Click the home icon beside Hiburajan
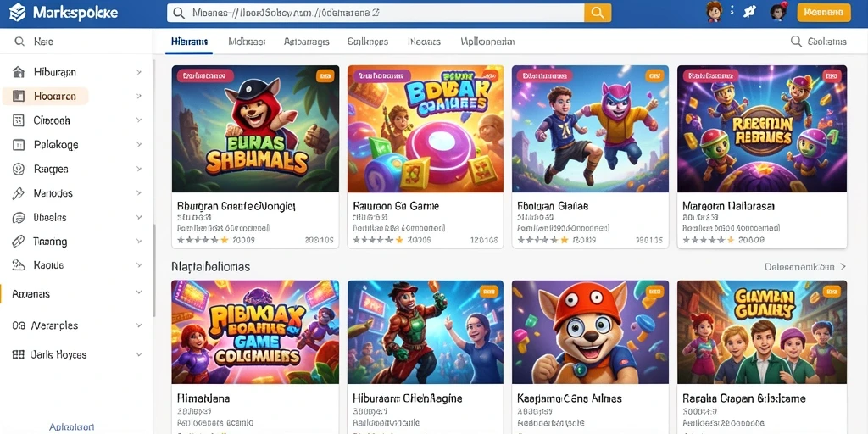This screenshot has height=434, width=868. [x=19, y=72]
